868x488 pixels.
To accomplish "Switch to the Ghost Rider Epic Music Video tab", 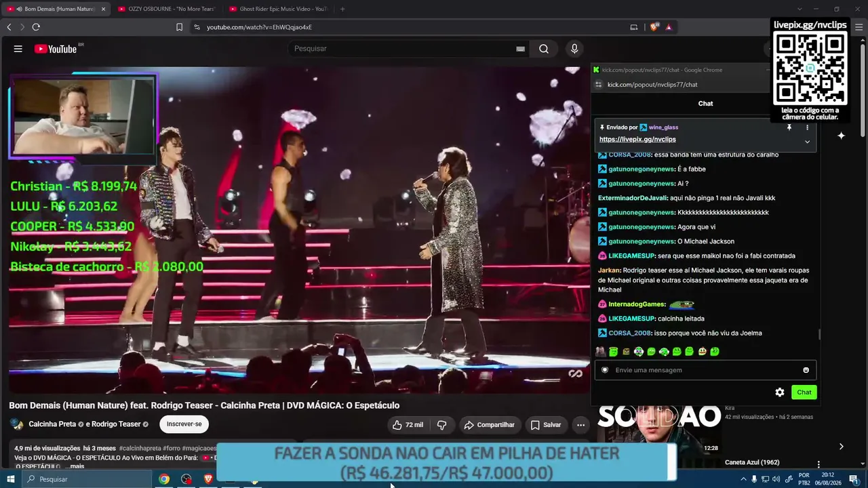I will 278,9.
